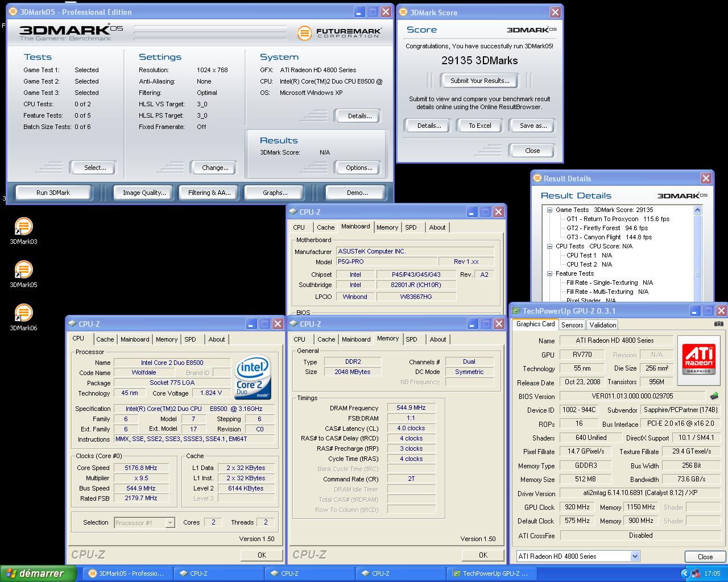728x582 pixels.
Task: Click the tray icon beside the clock
Action: tap(696, 573)
